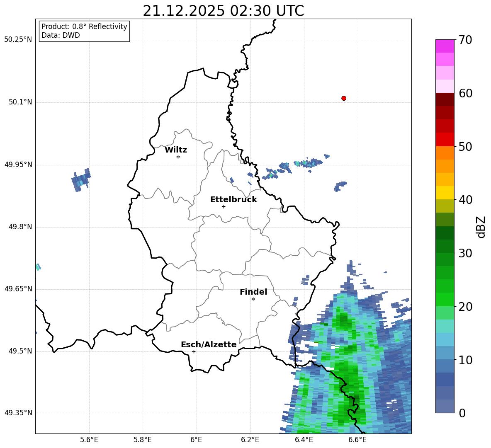
Task: Click the 6.6°E longitude label
Action: click(357, 440)
